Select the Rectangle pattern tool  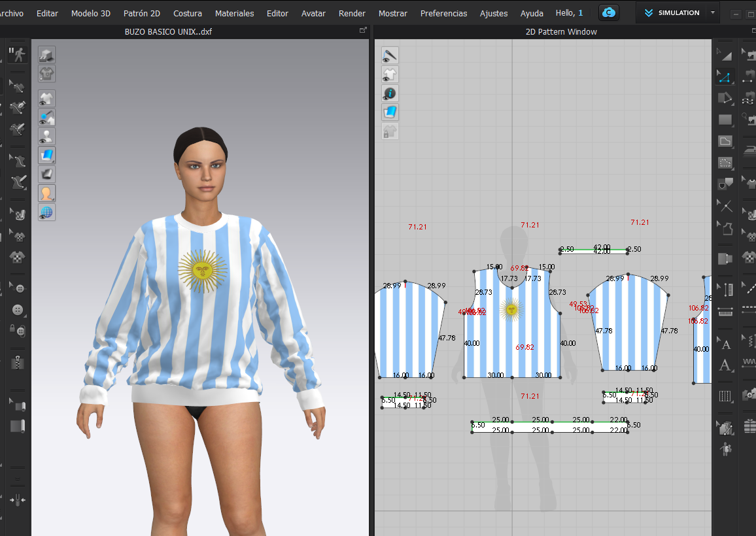[725, 120]
